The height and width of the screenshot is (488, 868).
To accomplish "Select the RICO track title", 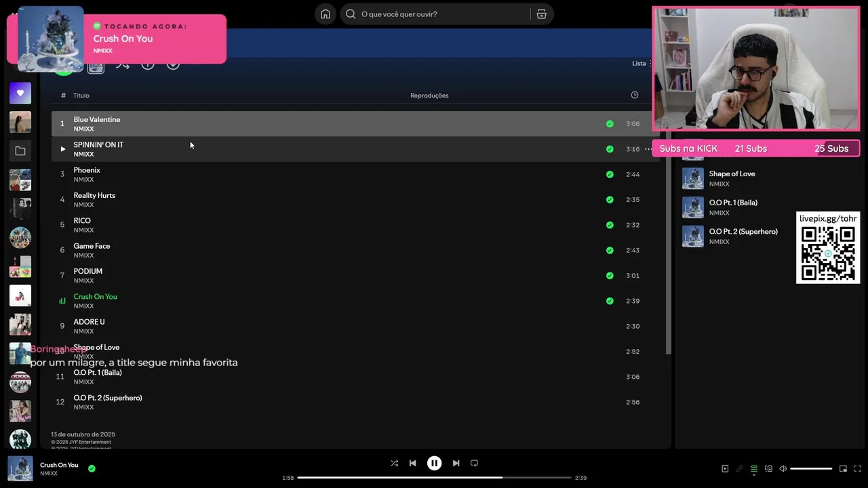I will (82, 221).
